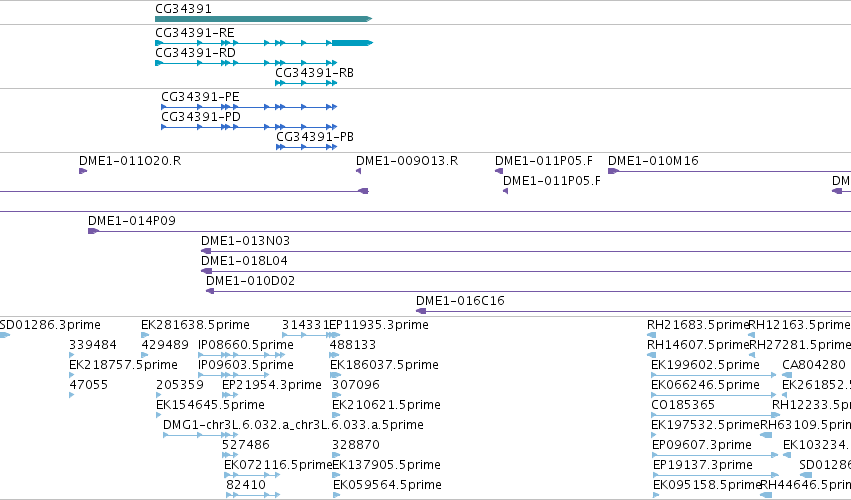
Task: Click the EK218757.5prime EST label
Action: (x=123, y=365)
